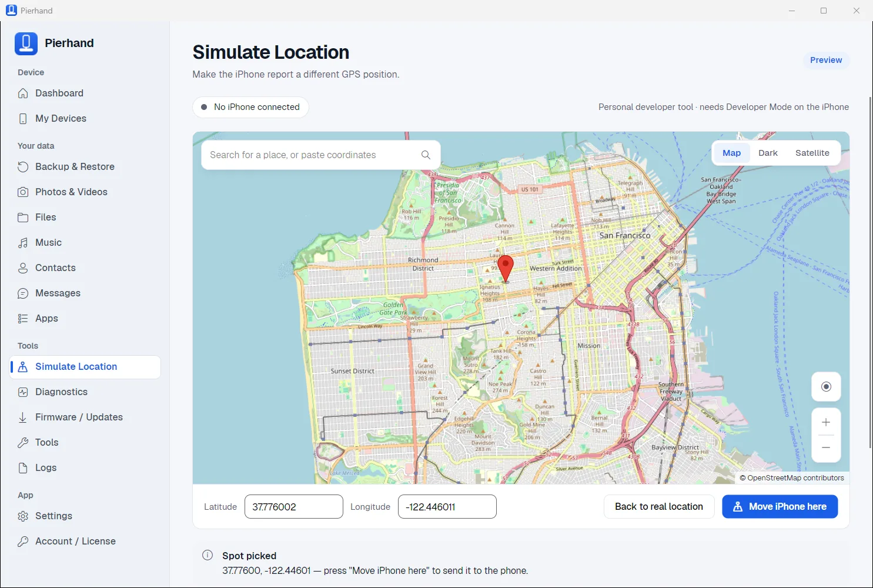873x588 pixels.
Task: Click the Account / License key icon
Action: 23,542
